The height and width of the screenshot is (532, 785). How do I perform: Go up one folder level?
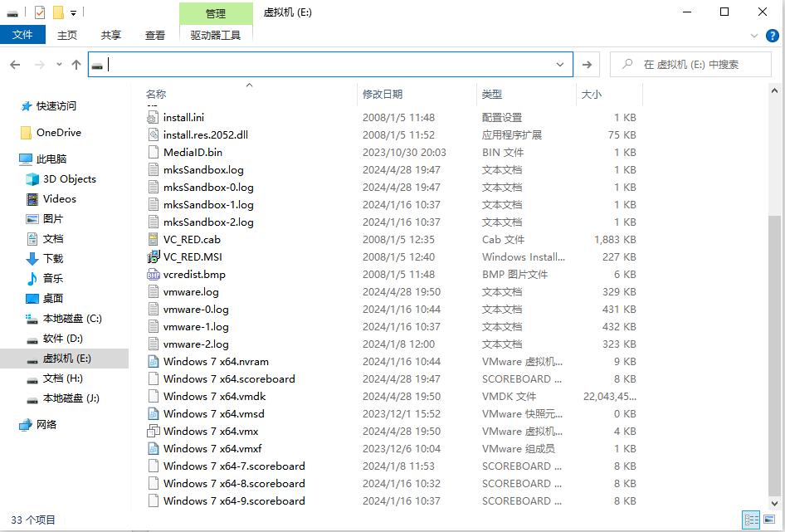[76, 65]
